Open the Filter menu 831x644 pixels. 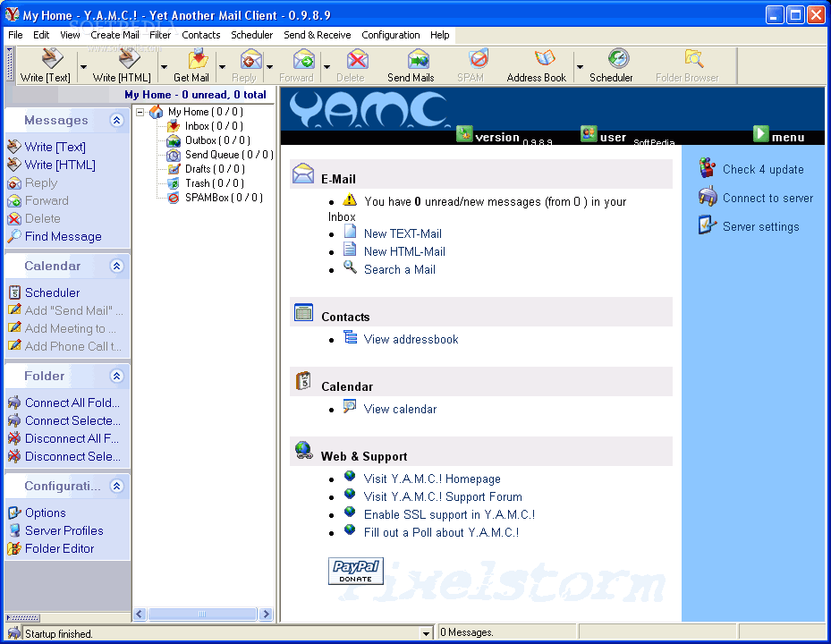[x=160, y=35]
